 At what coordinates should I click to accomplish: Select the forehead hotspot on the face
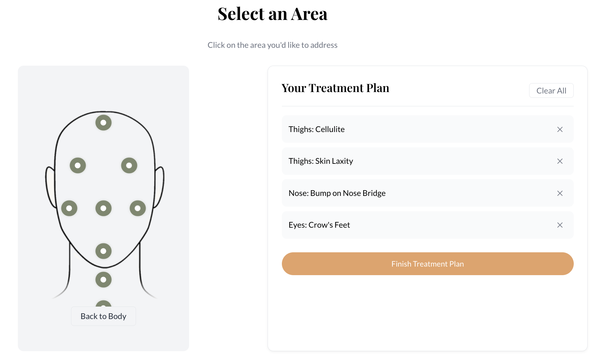point(103,123)
